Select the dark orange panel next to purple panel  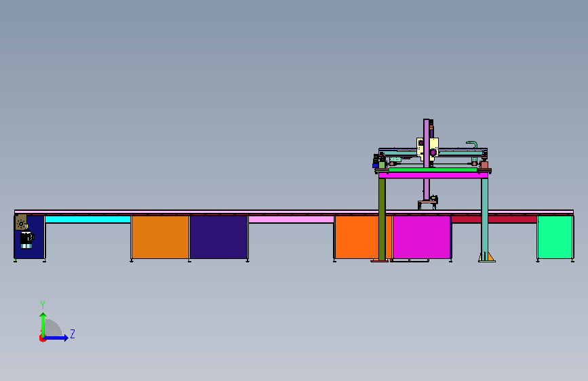[x=160, y=237]
